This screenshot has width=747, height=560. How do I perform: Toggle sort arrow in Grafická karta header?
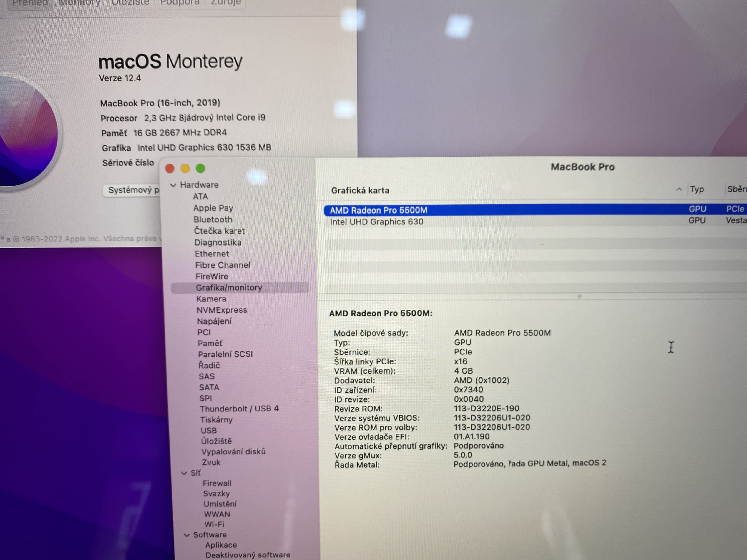coord(679,189)
